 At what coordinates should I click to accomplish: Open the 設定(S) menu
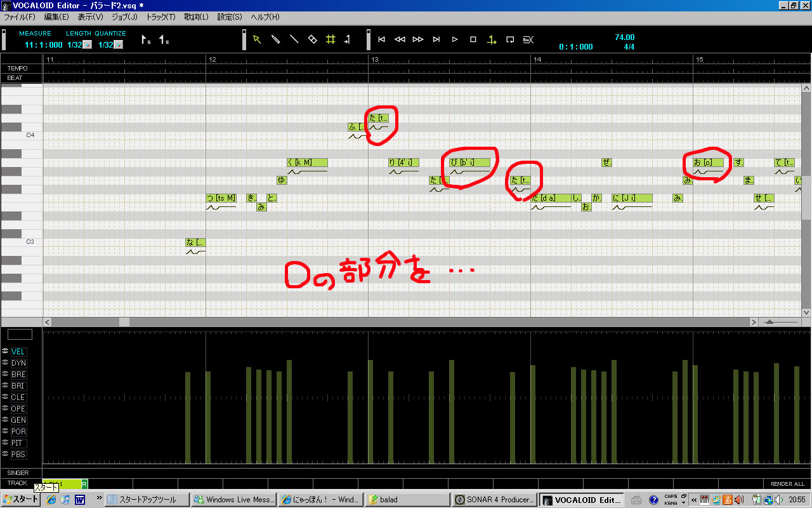point(230,17)
